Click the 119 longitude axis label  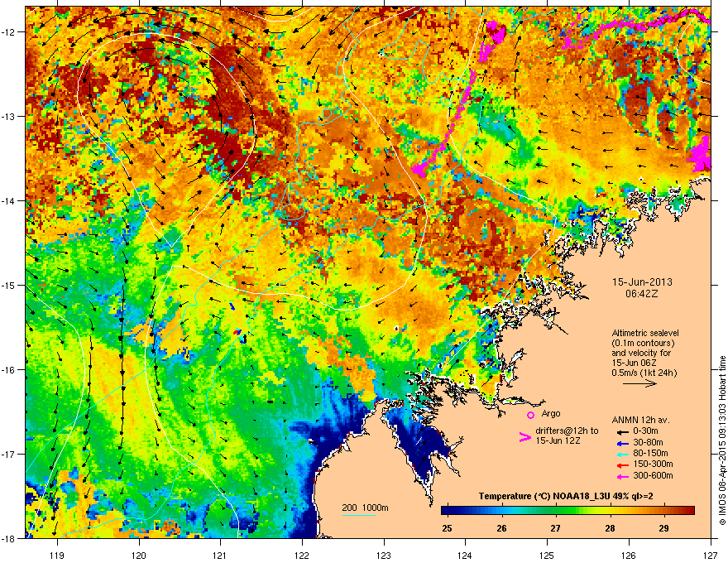point(57,555)
